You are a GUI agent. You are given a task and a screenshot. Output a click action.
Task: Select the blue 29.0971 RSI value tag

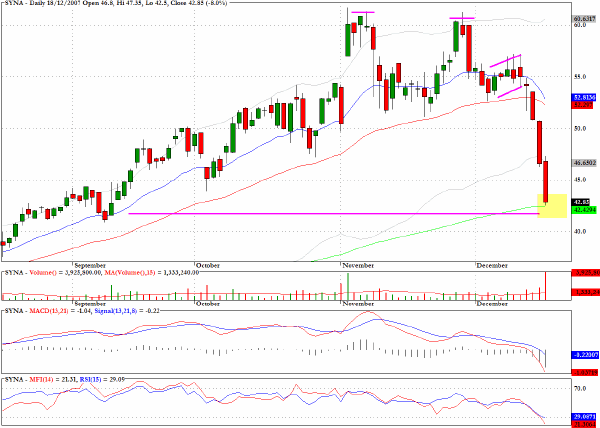585,417
